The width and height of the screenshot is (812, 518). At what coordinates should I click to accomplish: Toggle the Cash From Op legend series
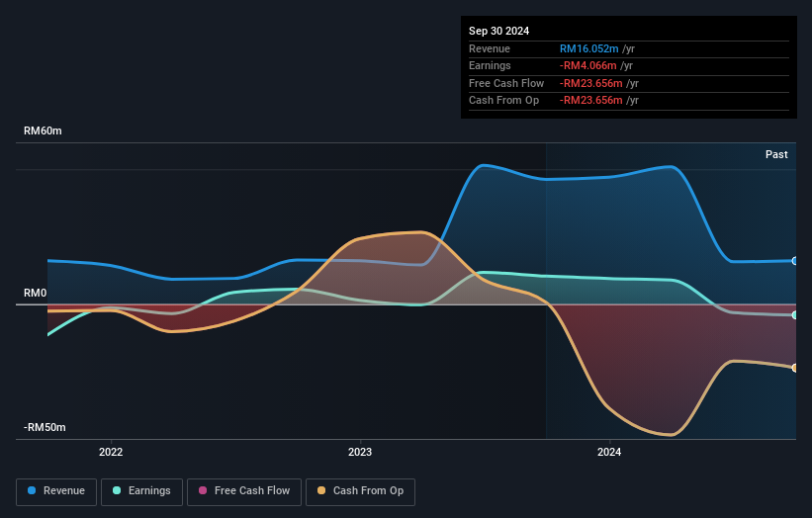pos(360,491)
